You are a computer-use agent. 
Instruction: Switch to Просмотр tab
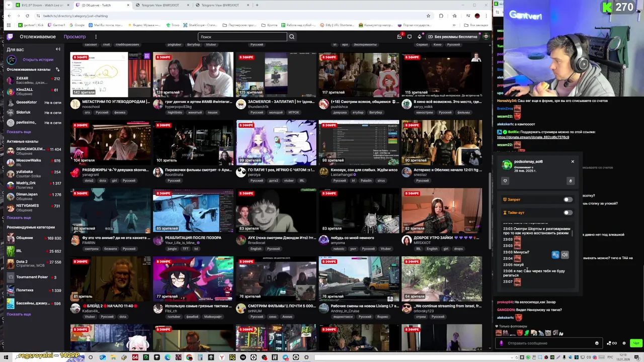74,37
